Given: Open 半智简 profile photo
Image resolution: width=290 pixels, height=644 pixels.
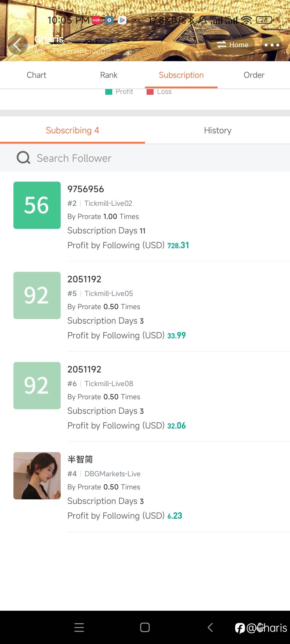Looking at the screenshot, I should click(37, 476).
